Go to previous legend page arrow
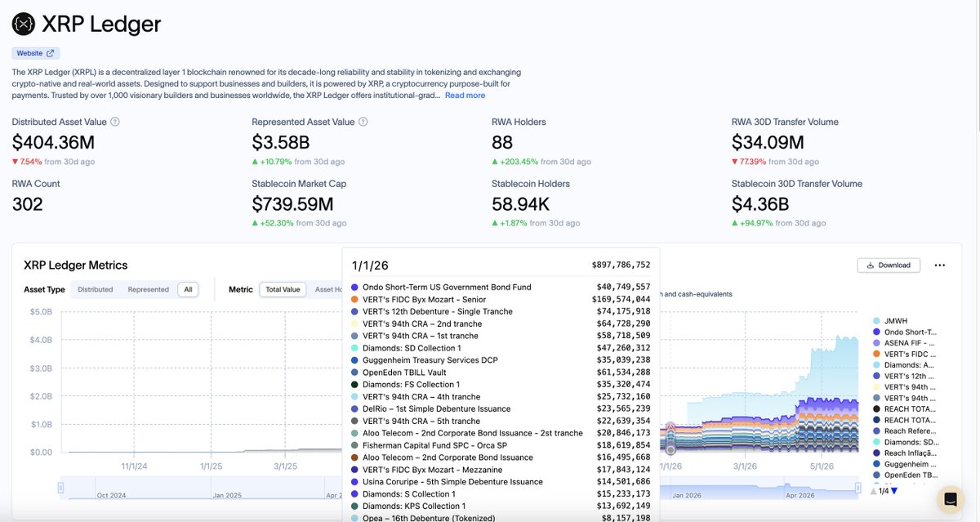 tap(874, 491)
